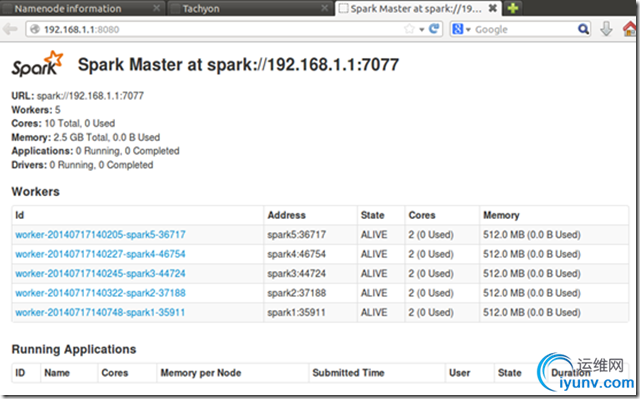Click the Memory: 2.5 GB Total line
Image resolution: width=640 pixels, height=399 pixels.
click(86, 137)
